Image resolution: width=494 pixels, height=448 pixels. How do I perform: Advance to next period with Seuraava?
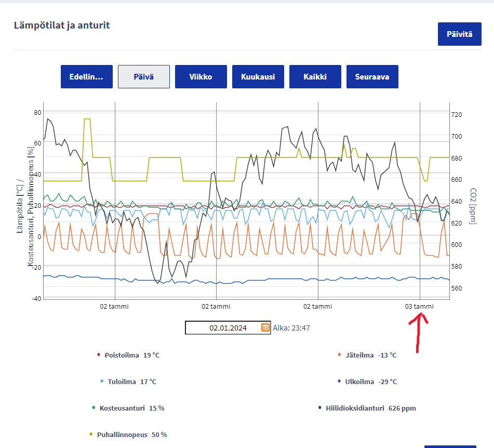tap(372, 77)
